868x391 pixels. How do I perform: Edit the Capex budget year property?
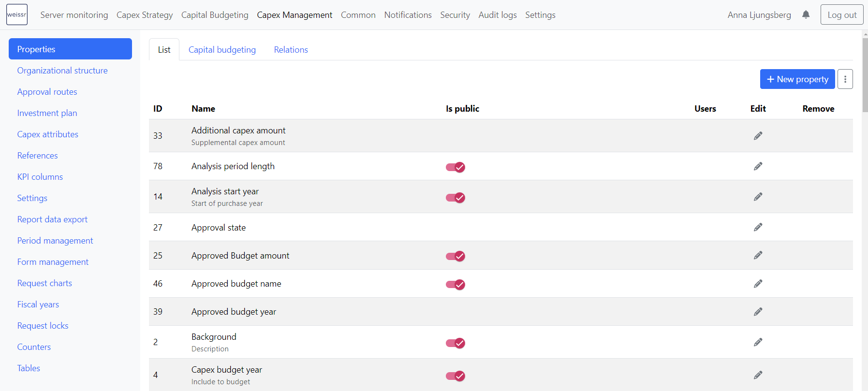(x=758, y=375)
